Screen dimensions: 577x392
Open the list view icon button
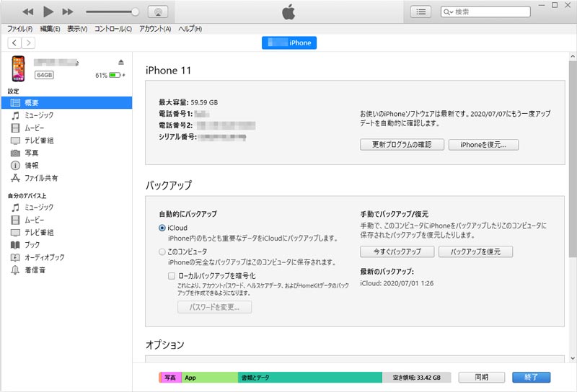click(420, 12)
